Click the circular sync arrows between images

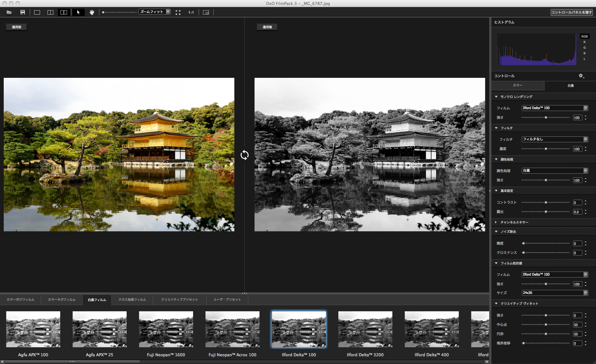[x=245, y=155]
